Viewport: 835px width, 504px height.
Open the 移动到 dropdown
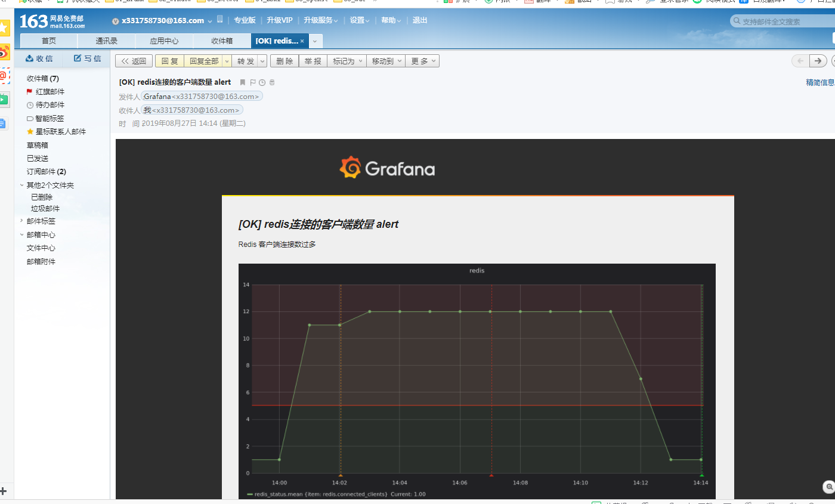(x=386, y=61)
